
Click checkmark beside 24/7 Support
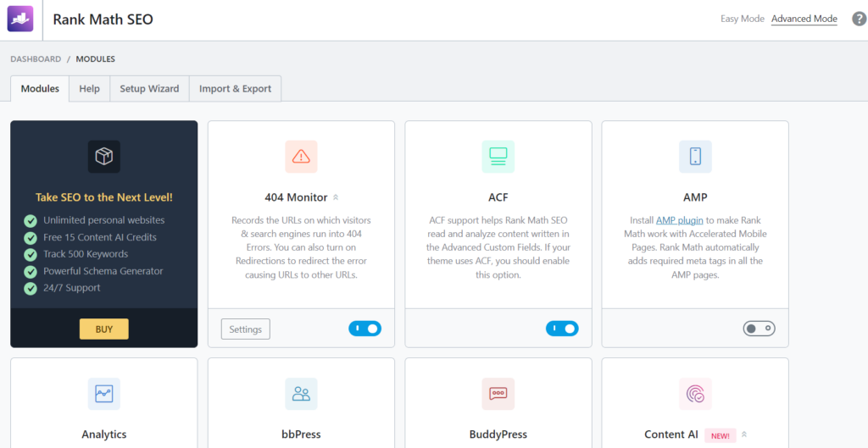pyautogui.click(x=31, y=288)
